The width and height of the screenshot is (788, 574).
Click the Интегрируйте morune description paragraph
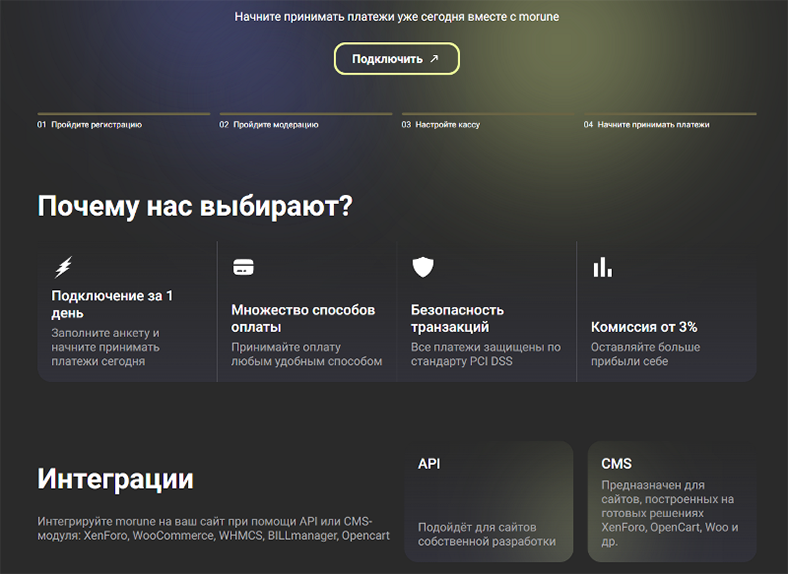coord(213,528)
